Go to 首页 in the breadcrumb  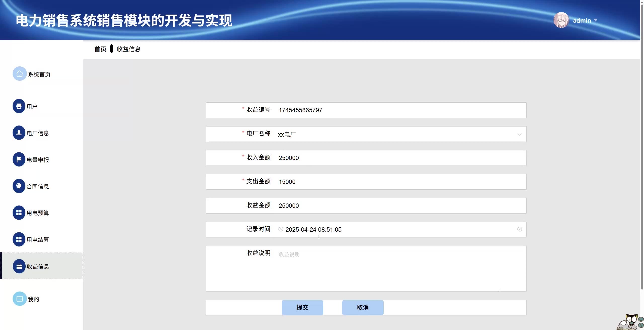(x=100, y=49)
